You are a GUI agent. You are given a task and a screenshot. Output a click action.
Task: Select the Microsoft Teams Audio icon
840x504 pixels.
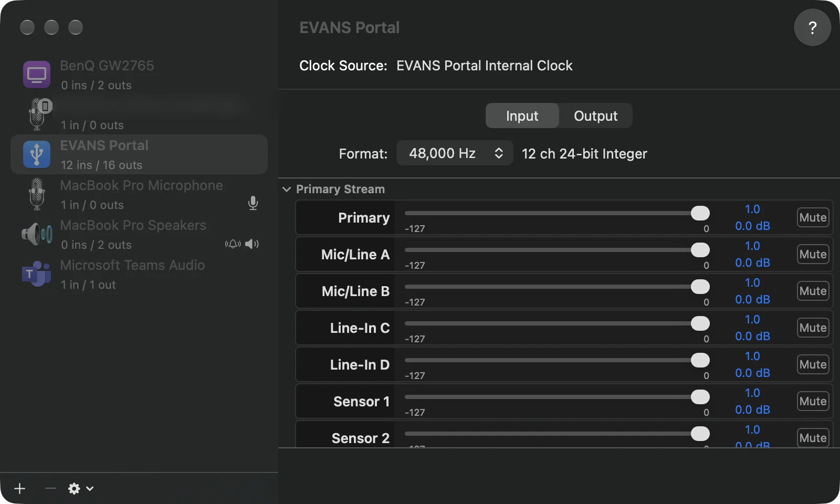tap(37, 274)
